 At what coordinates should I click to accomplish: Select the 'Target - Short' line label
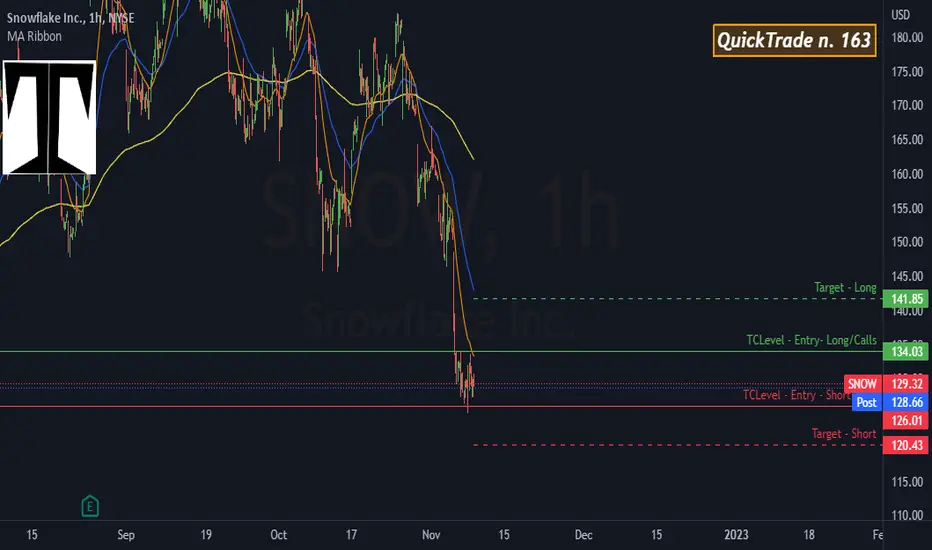pyautogui.click(x=844, y=433)
